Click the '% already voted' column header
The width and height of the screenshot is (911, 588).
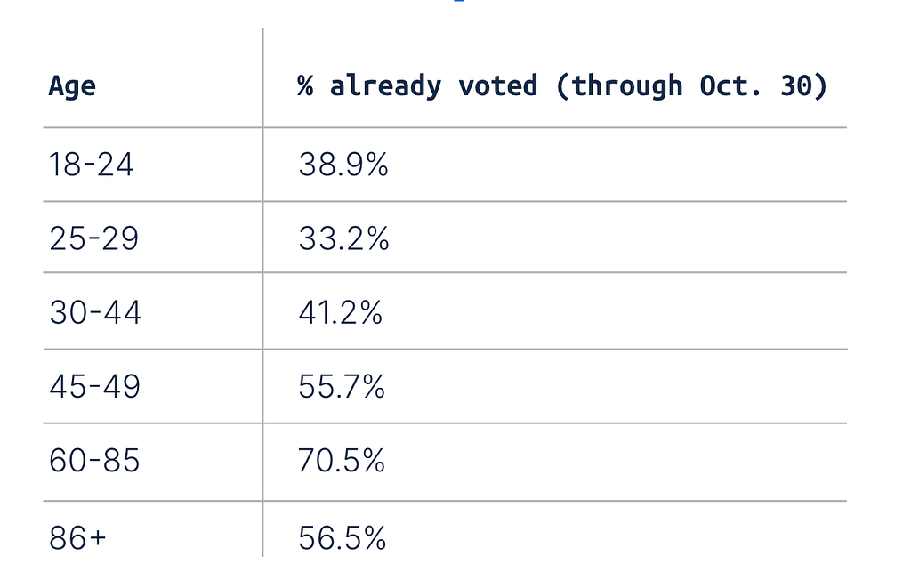pyautogui.click(x=562, y=86)
